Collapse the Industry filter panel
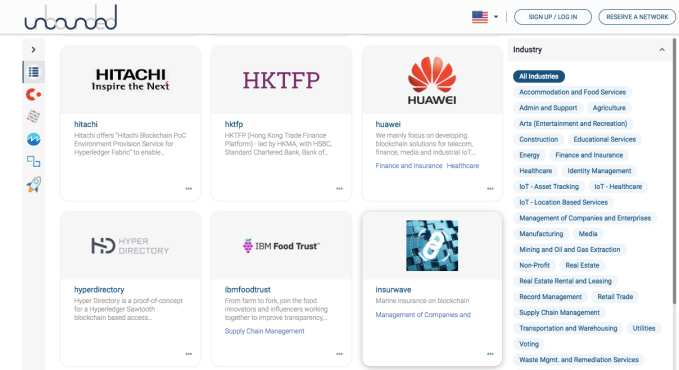Viewport: 679px width, 370px height. click(662, 50)
